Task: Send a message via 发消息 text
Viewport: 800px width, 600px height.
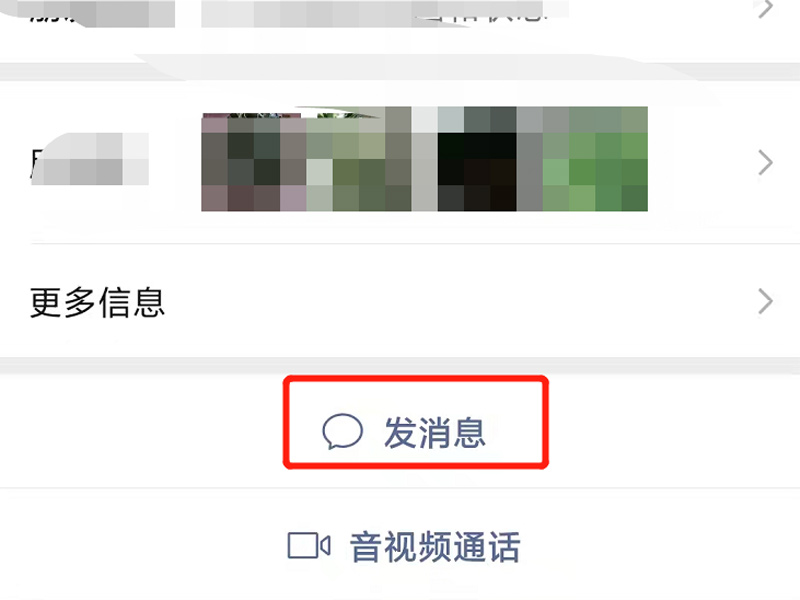Action: click(434, 433)
